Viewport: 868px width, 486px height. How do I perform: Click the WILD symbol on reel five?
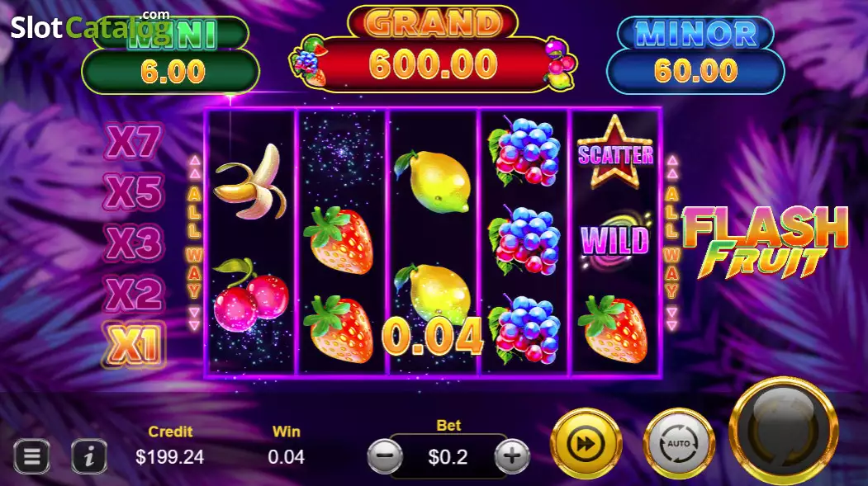coord(615,240)
